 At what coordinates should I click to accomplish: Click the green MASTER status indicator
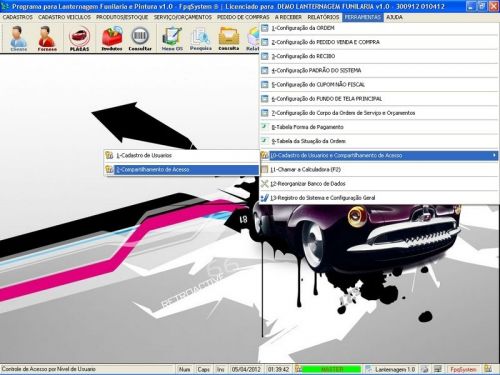332,369
